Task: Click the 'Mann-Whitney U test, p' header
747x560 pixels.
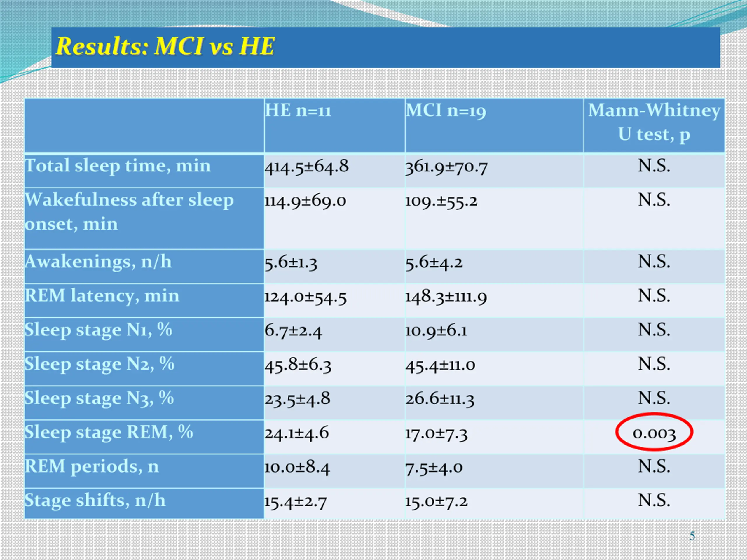Action: (x=654, y=122)
